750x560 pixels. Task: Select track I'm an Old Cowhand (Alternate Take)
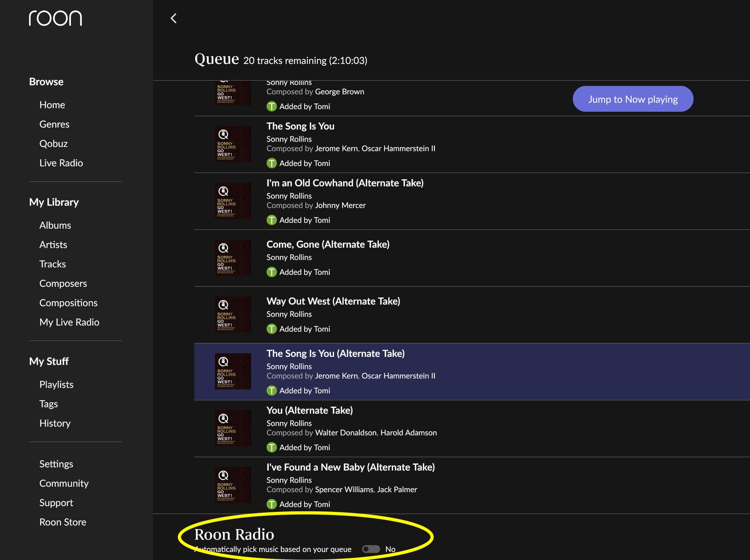[345, 183]
